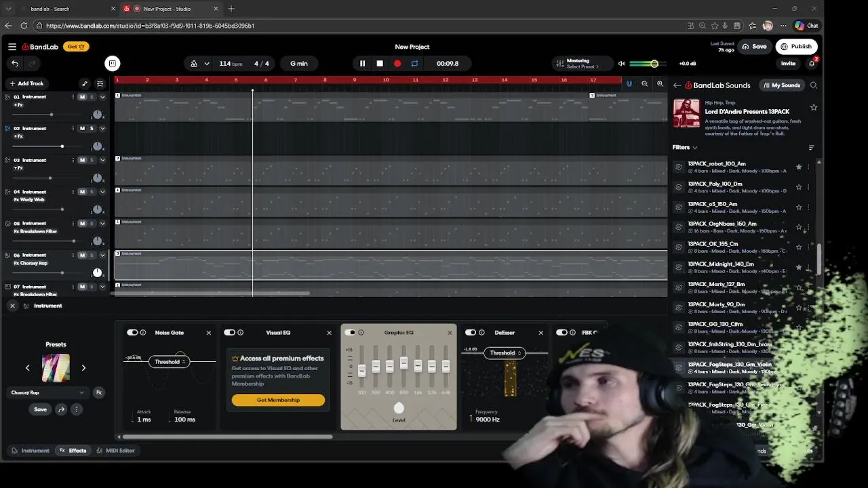Toggle the Noise Gate effect on/off
868x488 pixels.
[132, 333]
